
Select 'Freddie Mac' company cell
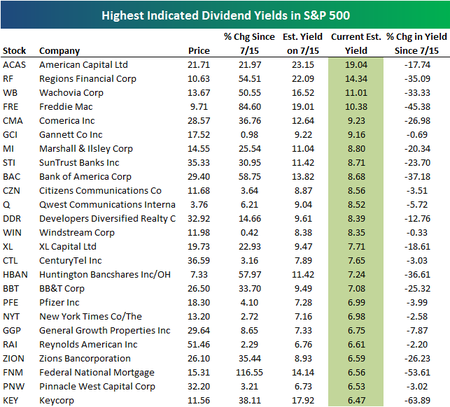(66, 107)
